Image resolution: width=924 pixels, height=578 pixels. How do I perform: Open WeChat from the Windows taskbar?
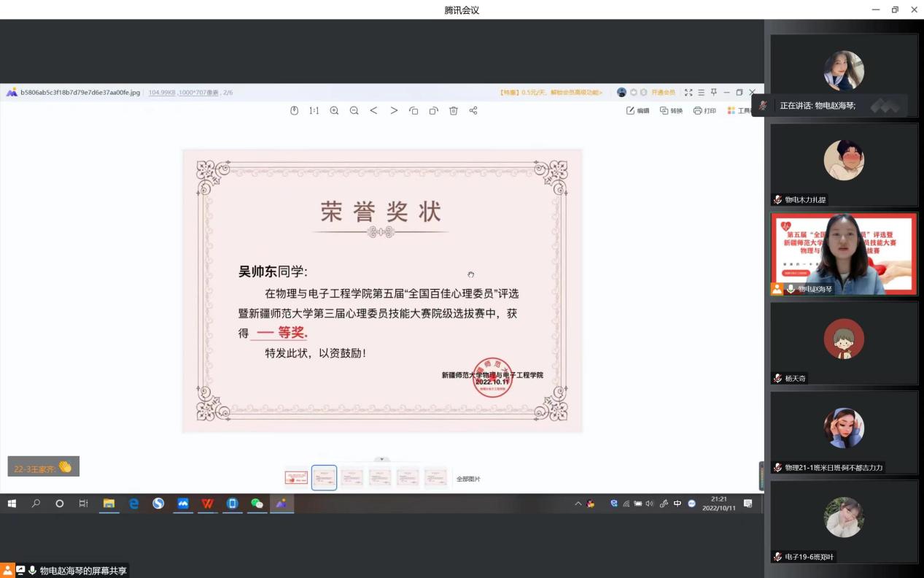click(x=257, y=504)
